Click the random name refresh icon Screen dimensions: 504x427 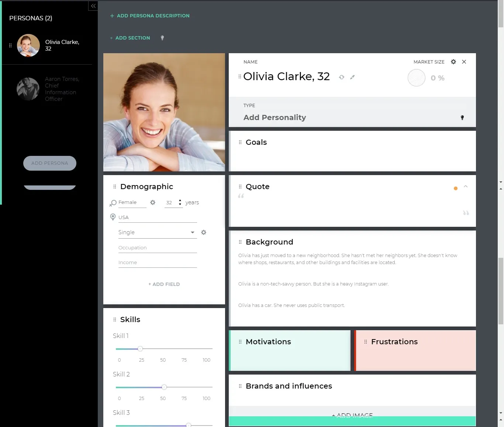[342, 77]
